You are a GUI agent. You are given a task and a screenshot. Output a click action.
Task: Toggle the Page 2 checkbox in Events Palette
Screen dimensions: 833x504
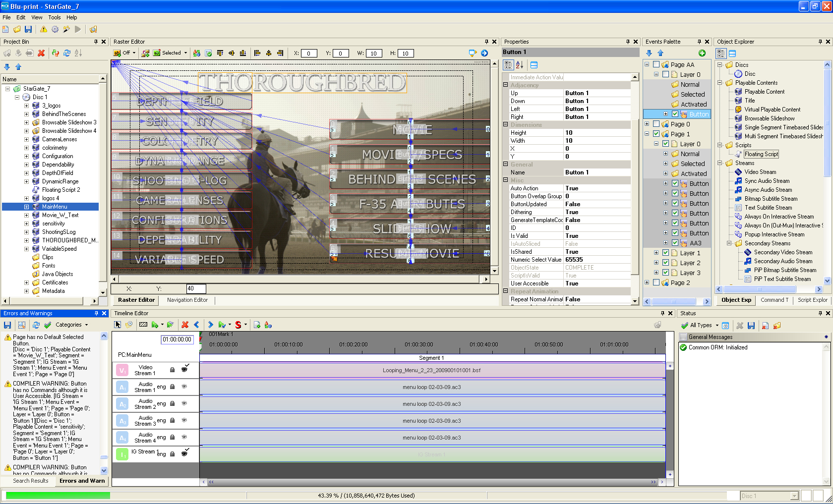pos(656,282)
